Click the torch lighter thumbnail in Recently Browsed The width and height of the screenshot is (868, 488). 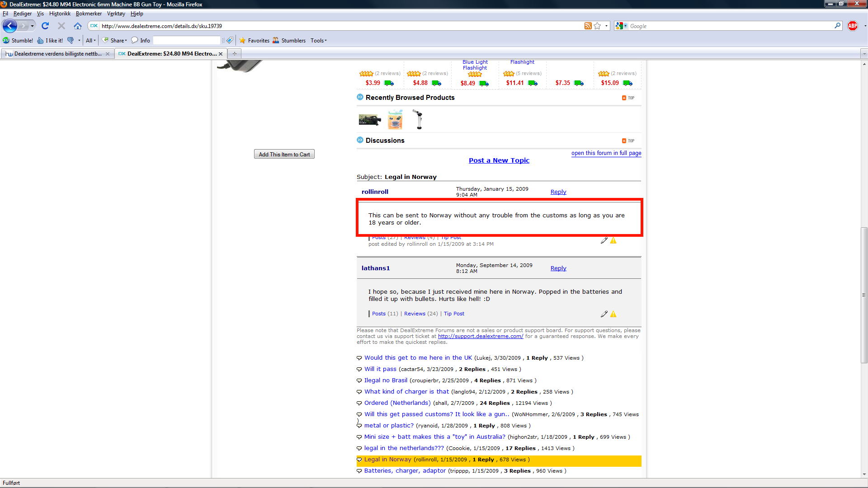[x=418, y=119]
